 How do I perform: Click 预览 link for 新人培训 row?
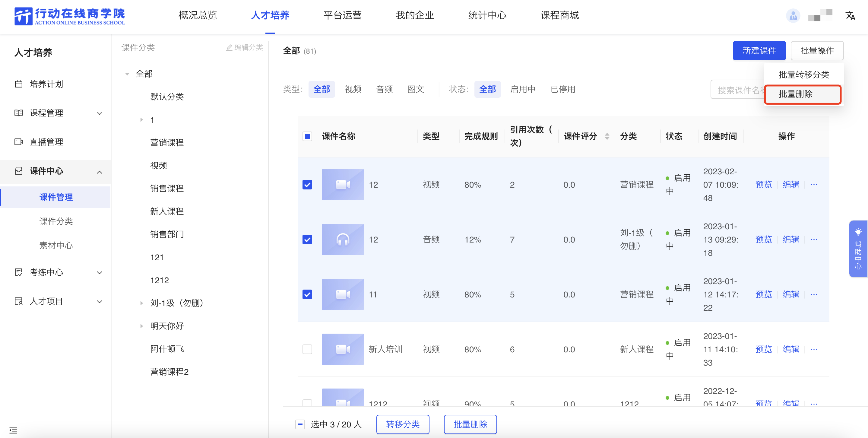[764, 349]
